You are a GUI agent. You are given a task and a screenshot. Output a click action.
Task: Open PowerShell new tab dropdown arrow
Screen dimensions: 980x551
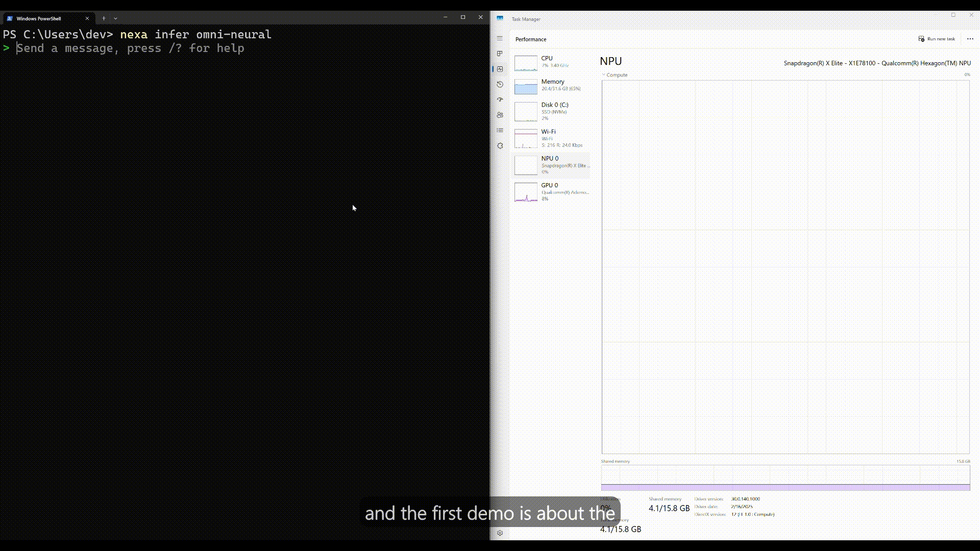(x=115, y=18)
